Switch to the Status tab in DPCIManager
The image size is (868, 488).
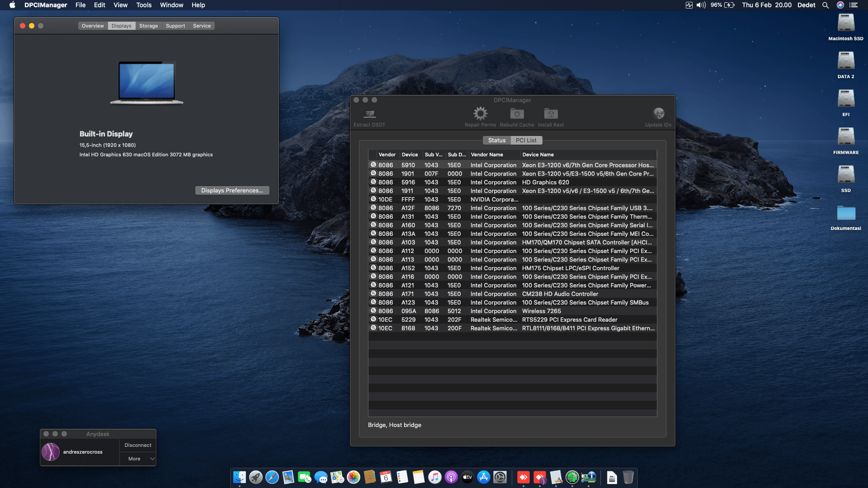[x=496, y=141]
